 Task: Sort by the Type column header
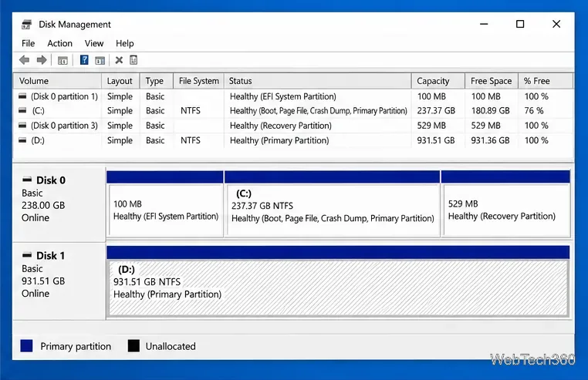click(x=157, y=81)
